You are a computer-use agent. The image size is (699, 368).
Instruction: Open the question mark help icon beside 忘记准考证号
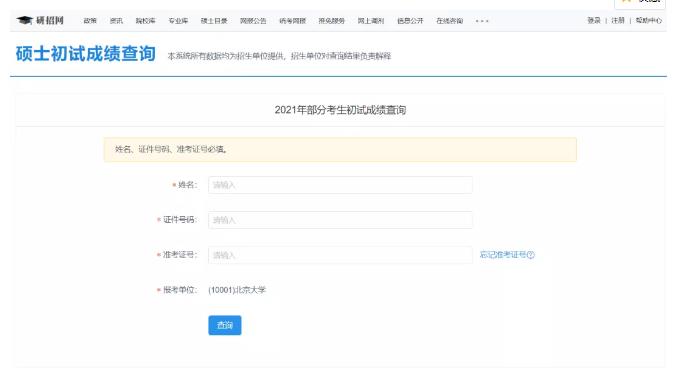pos(530,255)
